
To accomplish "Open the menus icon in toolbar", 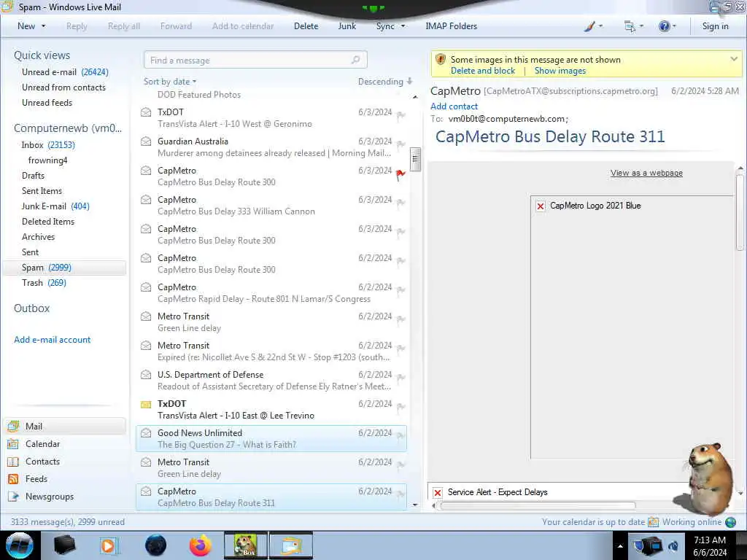I will pos(630,26).
